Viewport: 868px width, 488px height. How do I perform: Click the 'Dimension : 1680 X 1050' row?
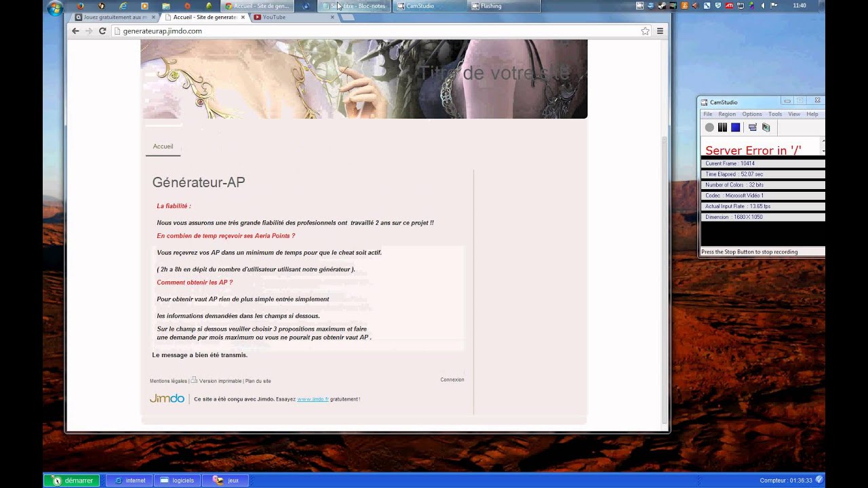(762, 218)
